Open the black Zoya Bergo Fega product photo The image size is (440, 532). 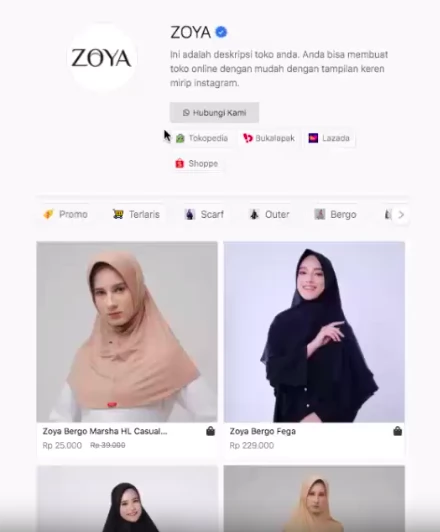pos(314,332)
